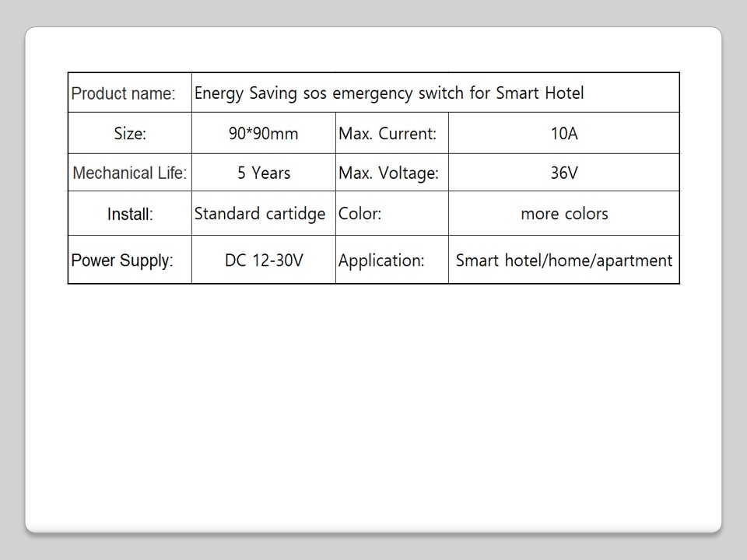Viewport: 747px width, 560px height.
Task: Select the "Smart hotel/home/apartment" cell
Action: click(563, 261)
